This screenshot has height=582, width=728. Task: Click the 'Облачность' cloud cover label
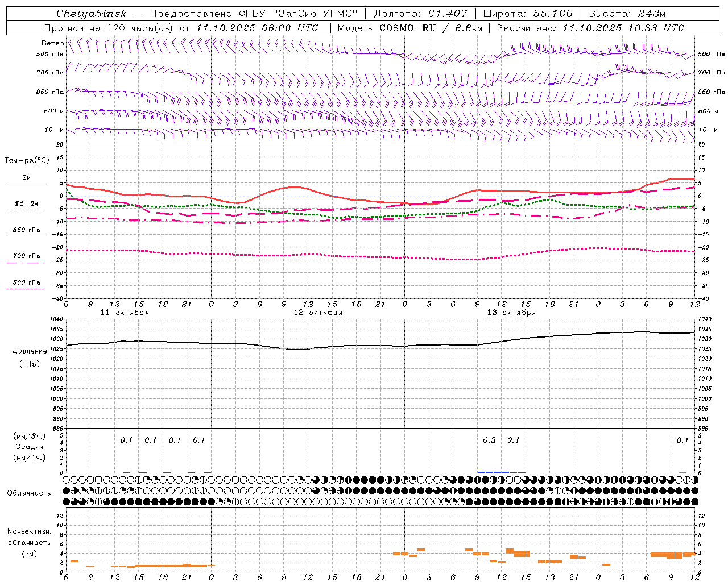[x=29, y=493]
